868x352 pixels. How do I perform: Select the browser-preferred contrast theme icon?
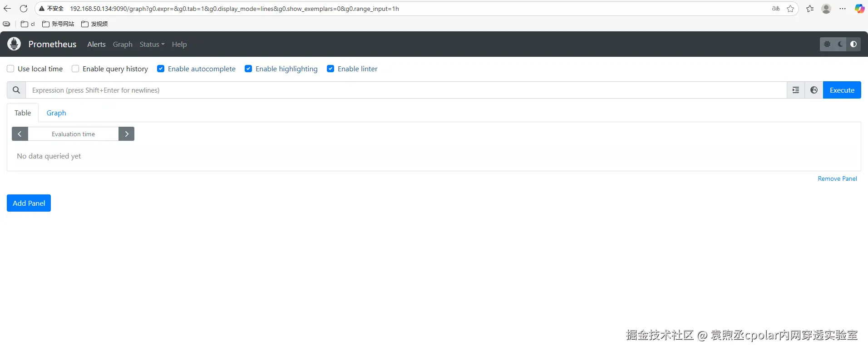pyautogui.click(x=853, y=44)
